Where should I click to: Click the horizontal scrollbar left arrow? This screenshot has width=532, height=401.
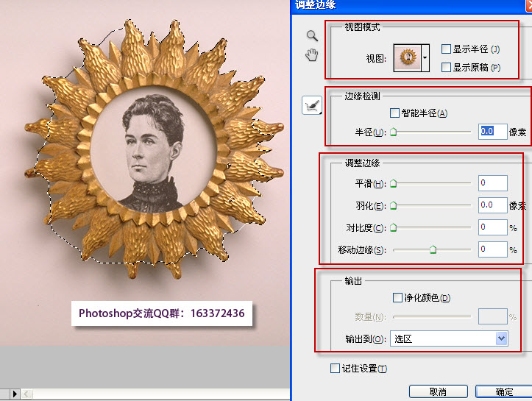(x=26, y=394)
